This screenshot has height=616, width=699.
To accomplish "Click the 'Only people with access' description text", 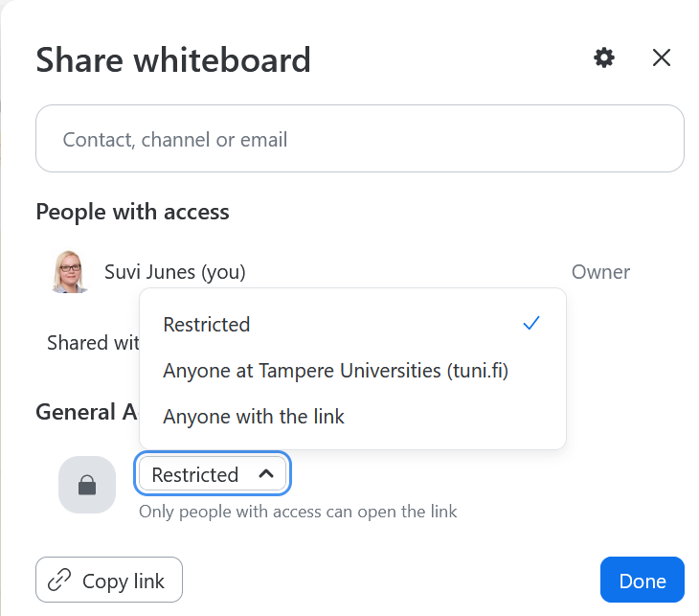I will (298, 512).
